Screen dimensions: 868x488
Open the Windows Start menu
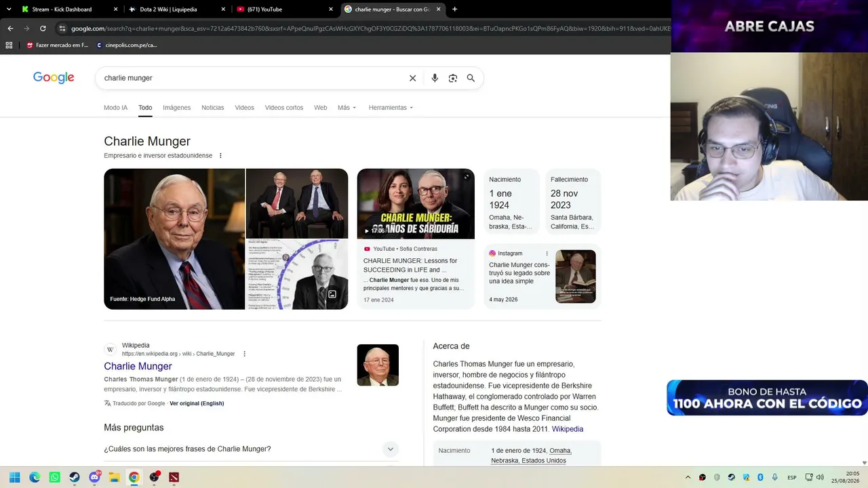coord(14,477)
